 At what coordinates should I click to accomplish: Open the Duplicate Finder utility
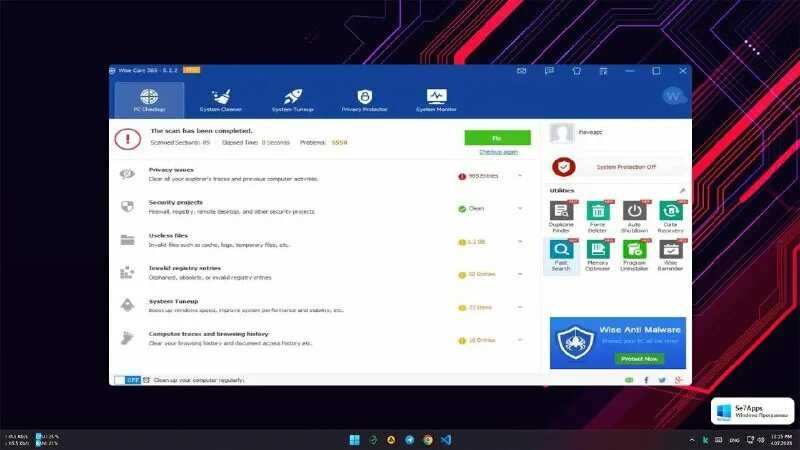point(561,216)
